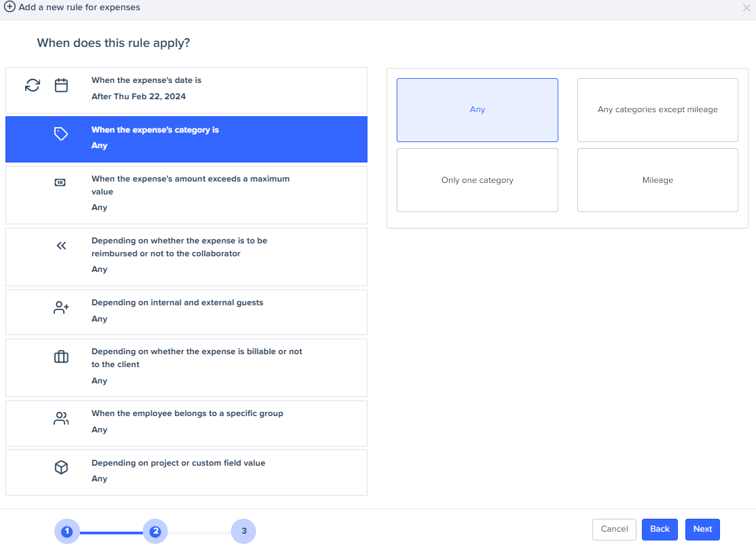This screenshot has width=756, height=550.
Task: Select the 'Any' category option
Action: click(477, 110)
